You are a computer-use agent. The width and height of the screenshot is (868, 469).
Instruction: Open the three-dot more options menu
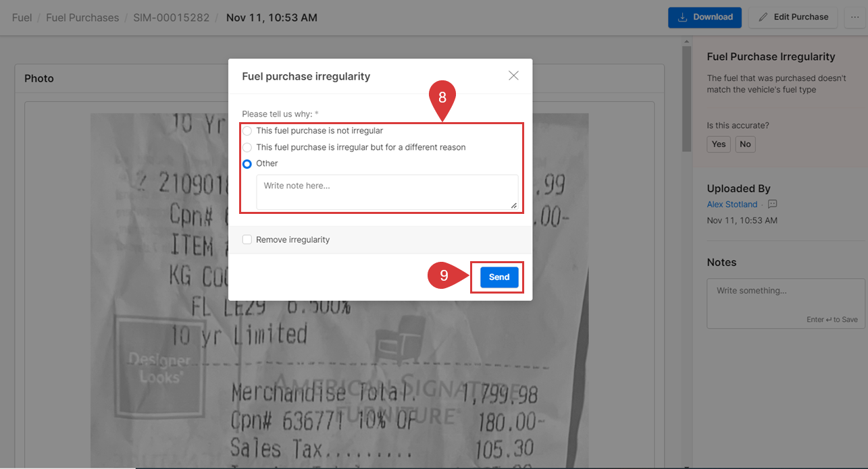pos(855,18)
